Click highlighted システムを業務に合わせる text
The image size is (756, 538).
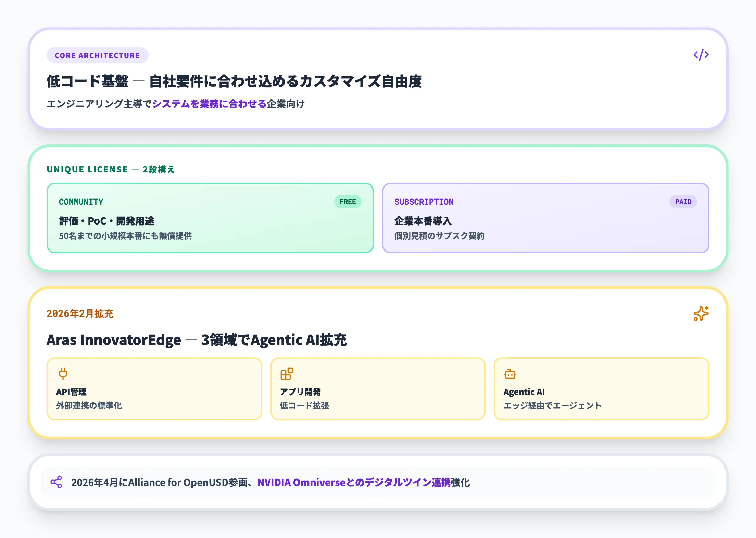tap(209, 104)
